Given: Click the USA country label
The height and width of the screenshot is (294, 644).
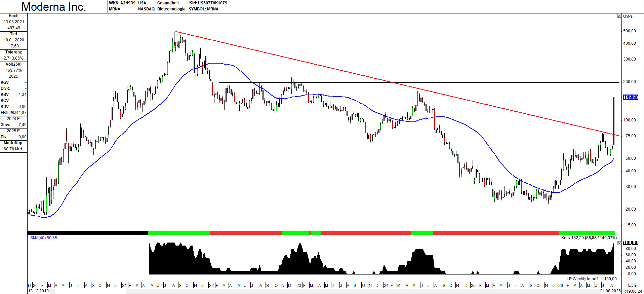Looking at the screenshot, I should (142, 3).
